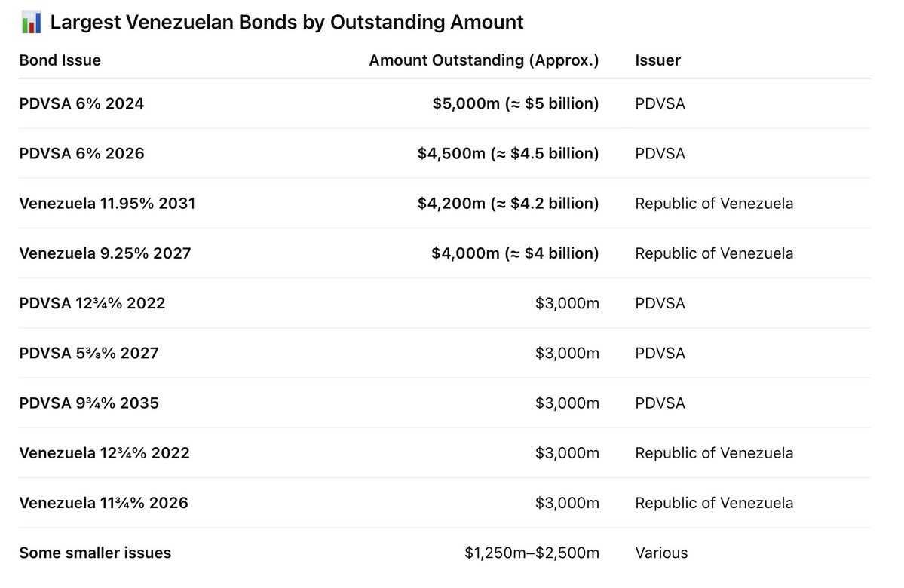Screen dimensions: 904x588
Task: Select the $1,250m–$2,500m amount range
Action: [x=532, y=553]
